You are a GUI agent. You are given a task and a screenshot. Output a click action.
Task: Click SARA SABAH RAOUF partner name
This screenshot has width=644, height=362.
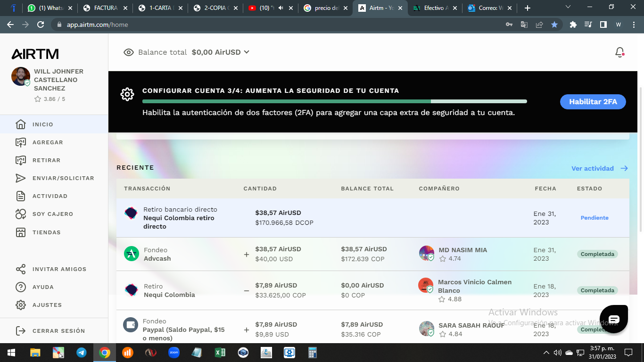[x=471, y=325]
